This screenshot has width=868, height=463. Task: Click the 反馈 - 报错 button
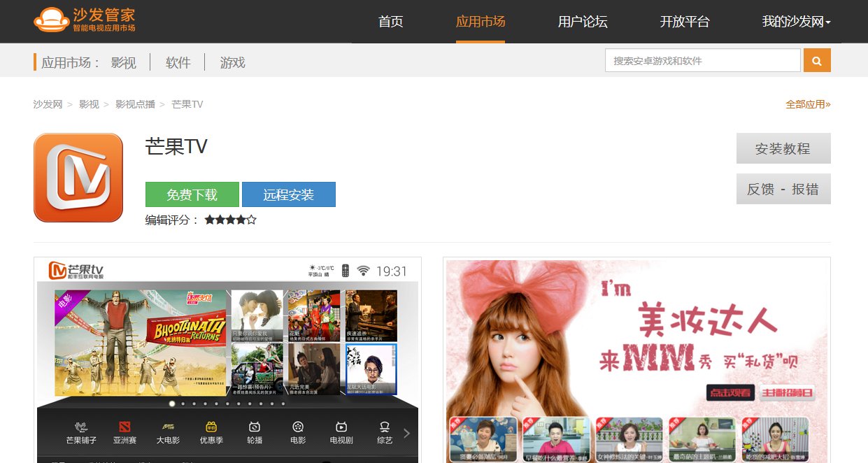[783, 189]
